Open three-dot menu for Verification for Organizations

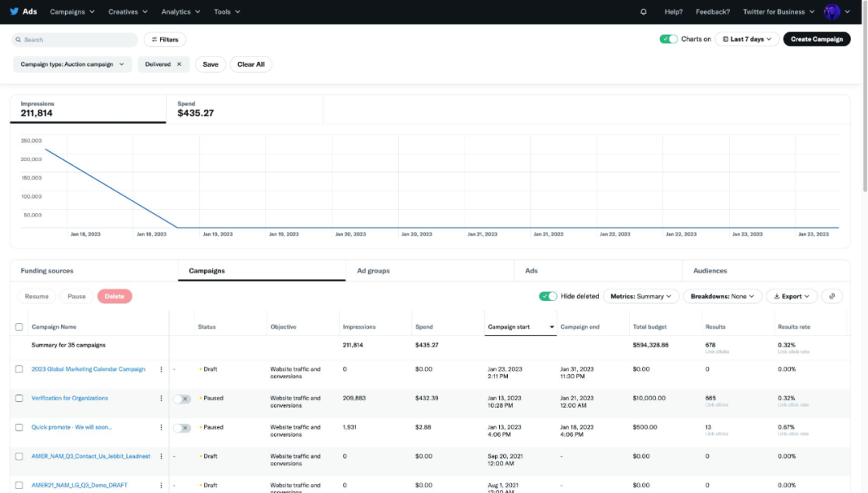pos(161,398)
